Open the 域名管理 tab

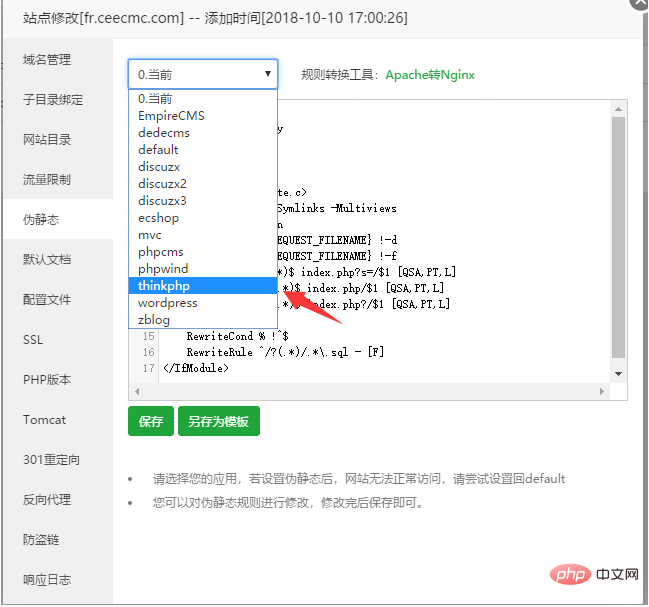(58, 60)
